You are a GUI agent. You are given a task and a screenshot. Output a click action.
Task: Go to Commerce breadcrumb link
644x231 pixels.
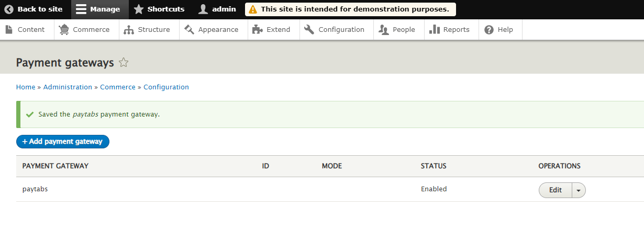[118, 87]
